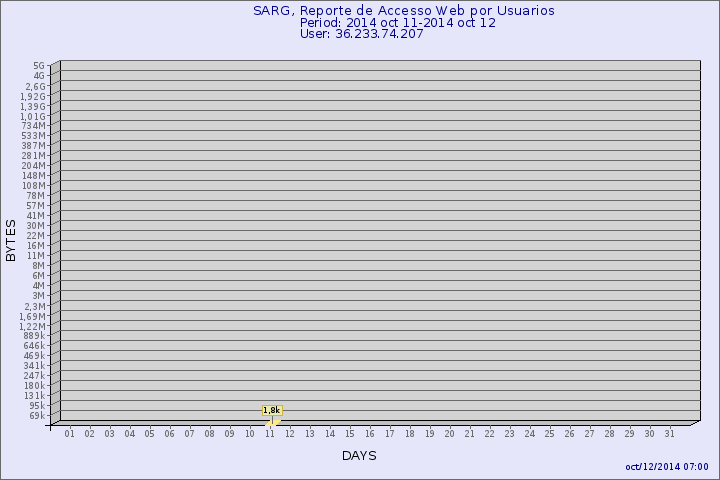
Task: Click the 734M label on the y-axis
Action: 34,126
